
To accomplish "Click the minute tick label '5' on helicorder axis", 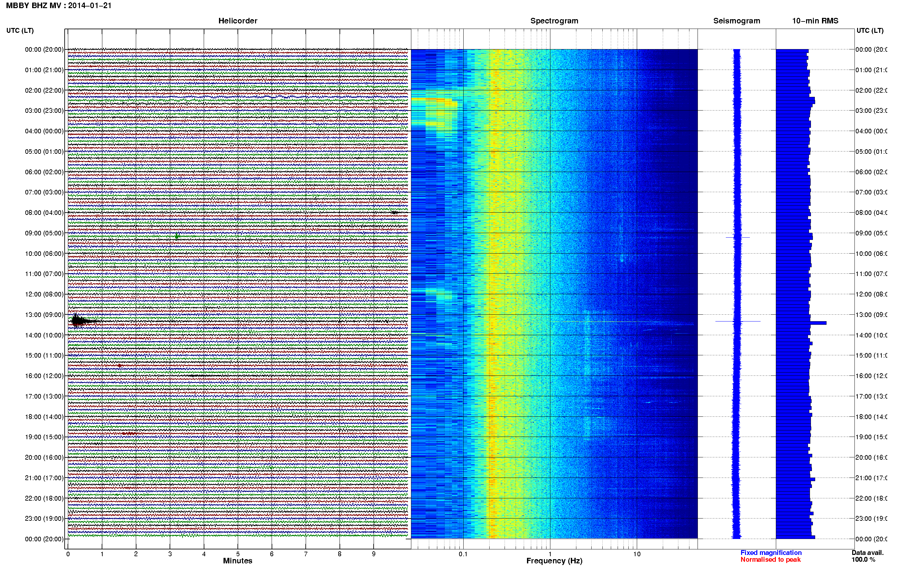I will tap(237, 554).
